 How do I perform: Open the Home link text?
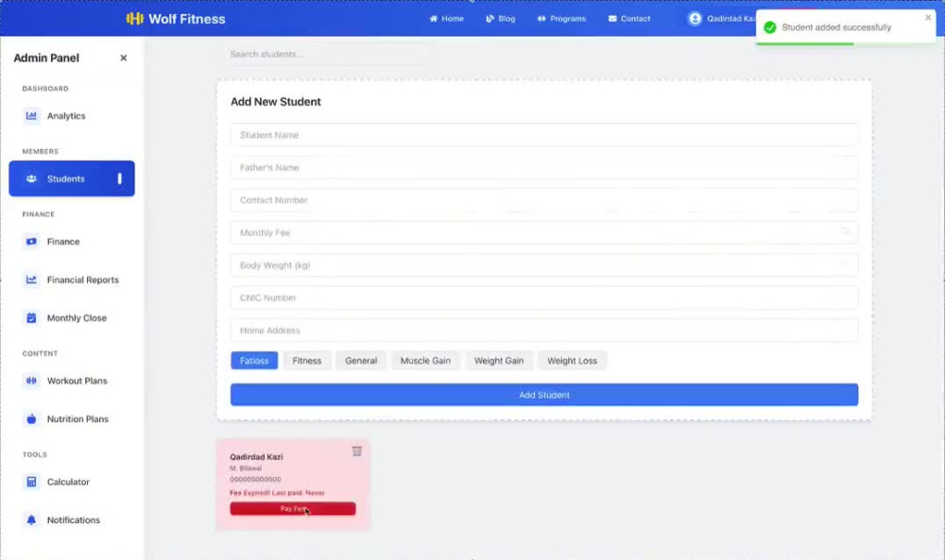[453, 19]
